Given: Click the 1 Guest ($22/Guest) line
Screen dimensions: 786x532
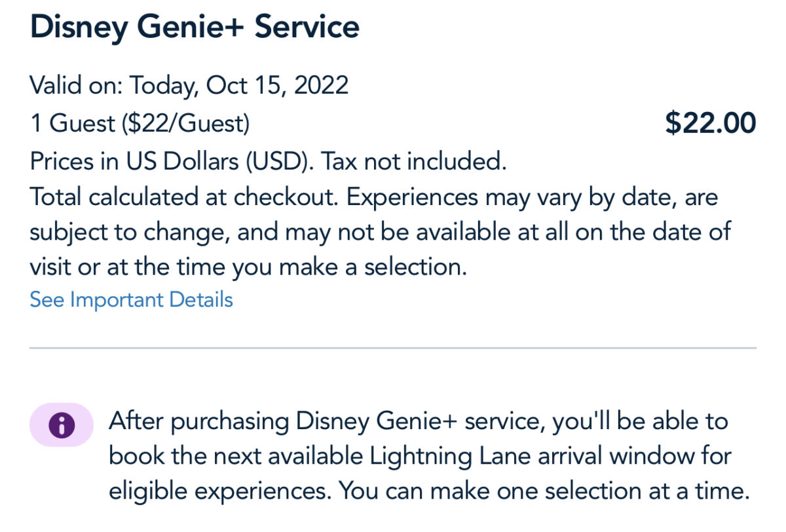Looking at the screenshot, I should (x=140, y=123).
